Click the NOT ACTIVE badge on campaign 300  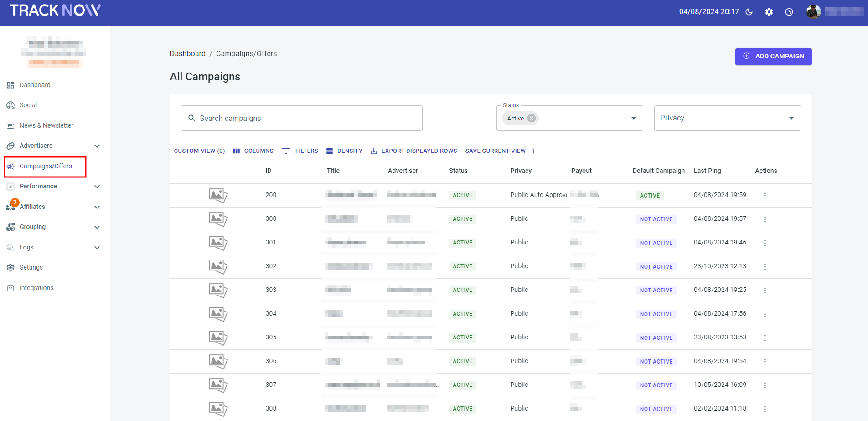click(656, 219)
